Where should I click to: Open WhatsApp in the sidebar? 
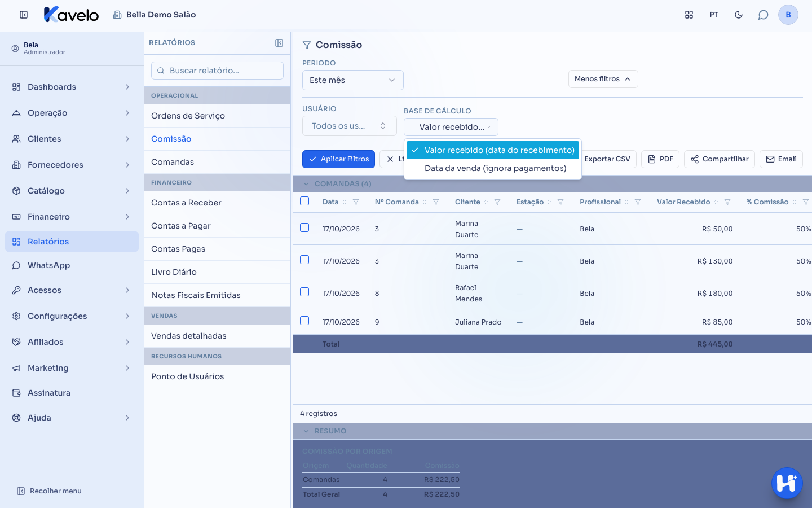tap(72, 265)
